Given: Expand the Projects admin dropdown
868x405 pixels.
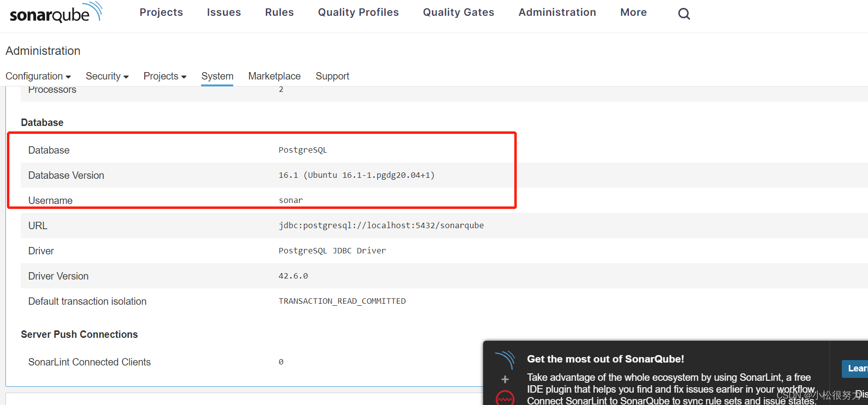Looking at the screenshot, I should coord(165,76).
